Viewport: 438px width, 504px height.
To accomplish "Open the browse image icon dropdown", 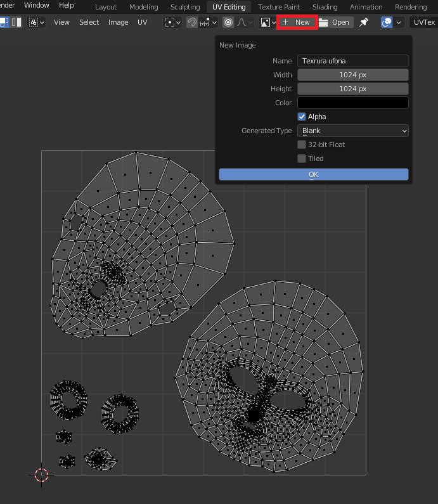I will 268,22.
